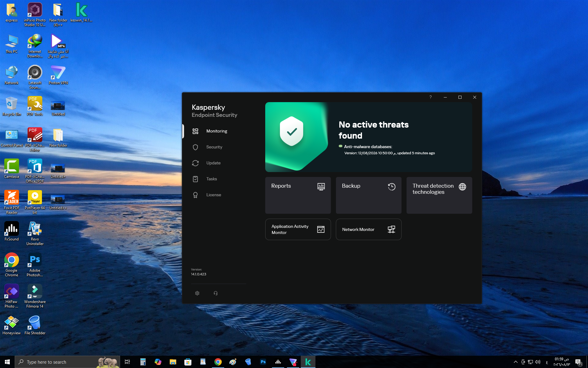588x368 pixels.
Task: Open the notification center
Action: (x=578, y=362)
